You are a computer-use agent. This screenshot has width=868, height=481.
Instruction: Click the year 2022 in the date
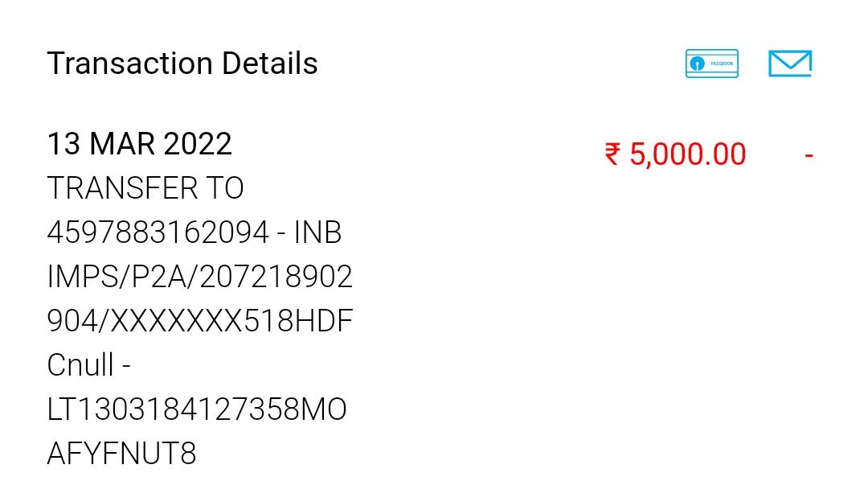(x=197, y=145)
